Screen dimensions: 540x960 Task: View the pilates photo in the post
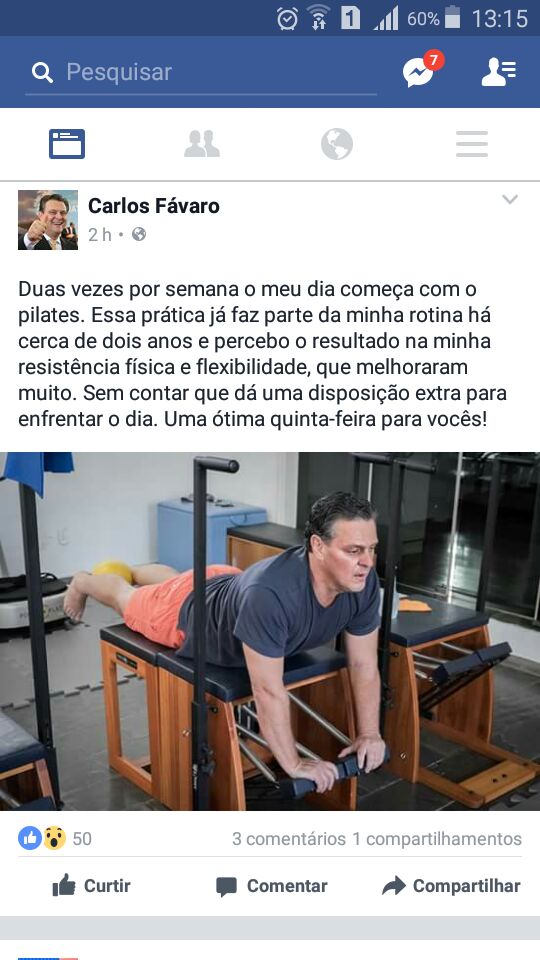tap(270, 631)
